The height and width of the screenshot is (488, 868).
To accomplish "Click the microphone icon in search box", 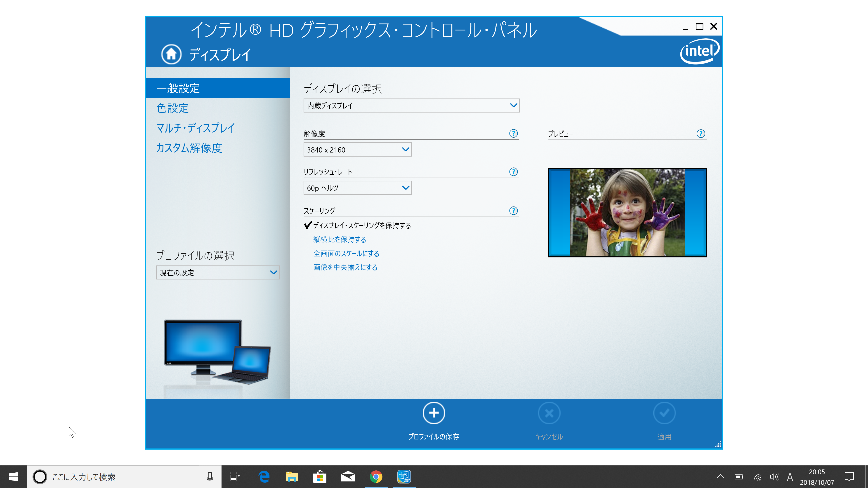I will coord(210,477).
